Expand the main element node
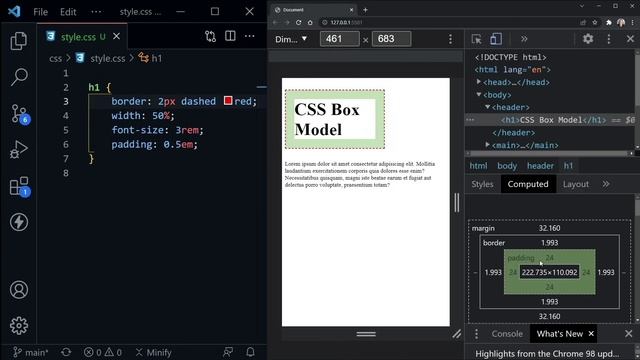640x360 pixels. pos(488,145)
